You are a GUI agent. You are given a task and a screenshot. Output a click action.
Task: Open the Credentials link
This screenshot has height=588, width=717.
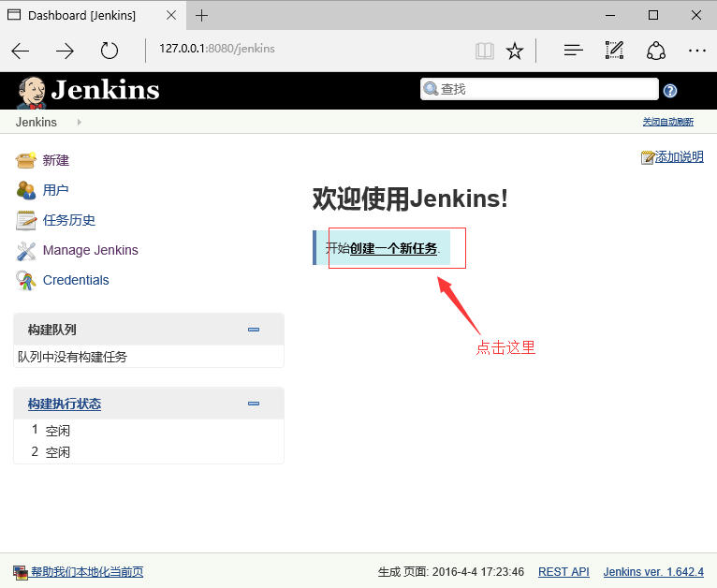click(x=76, y=280)
